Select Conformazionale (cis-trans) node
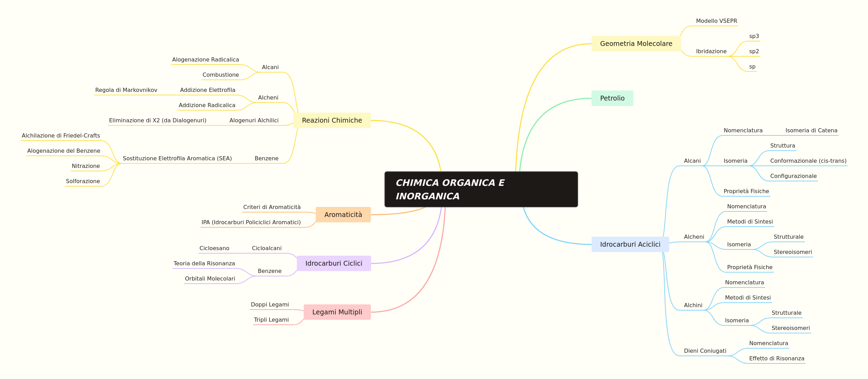This screenshot has height=379, width=868. click(x=808, y=161)
